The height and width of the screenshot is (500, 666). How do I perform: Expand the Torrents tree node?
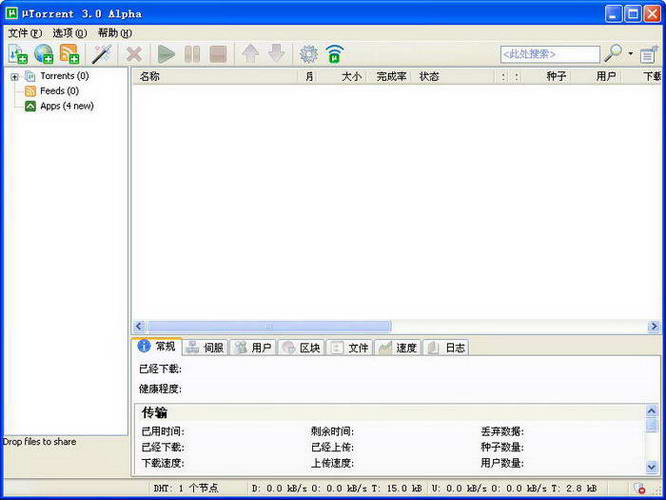pyautogui.click(x=14, y=77)
